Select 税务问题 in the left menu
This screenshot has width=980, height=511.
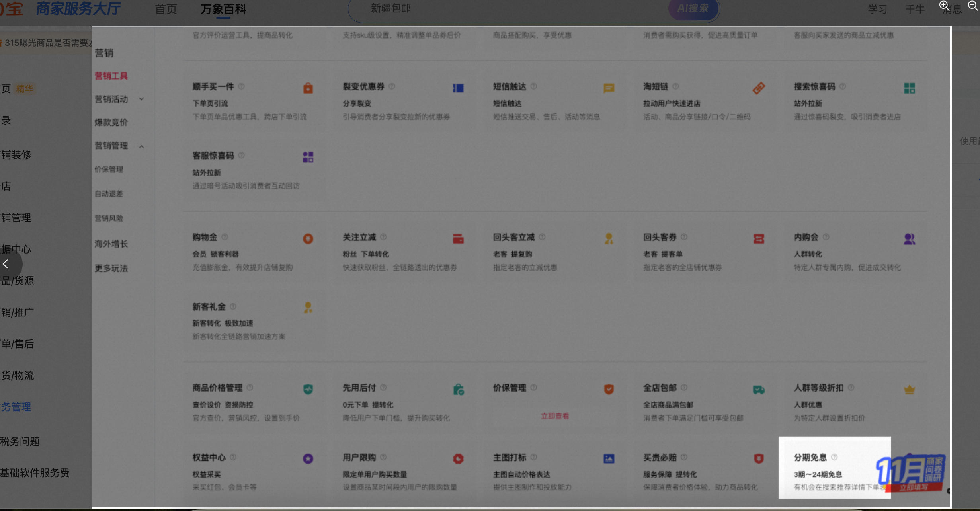pos(20,441)
